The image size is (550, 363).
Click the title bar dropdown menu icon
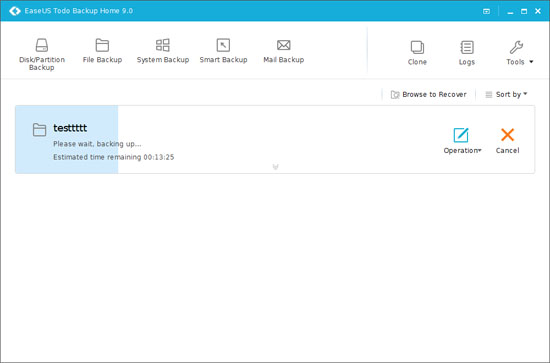pyautogui.click(x=486, y=11)
